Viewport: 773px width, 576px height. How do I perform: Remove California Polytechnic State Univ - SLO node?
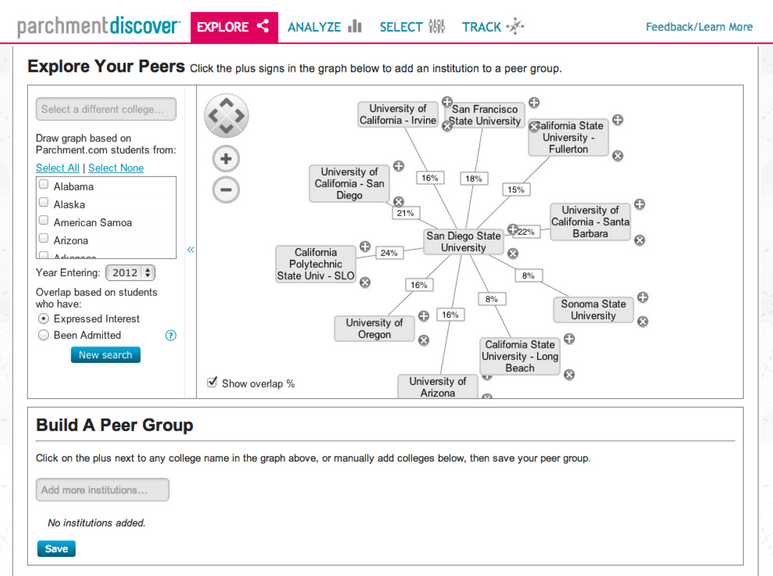coord(365,283)
